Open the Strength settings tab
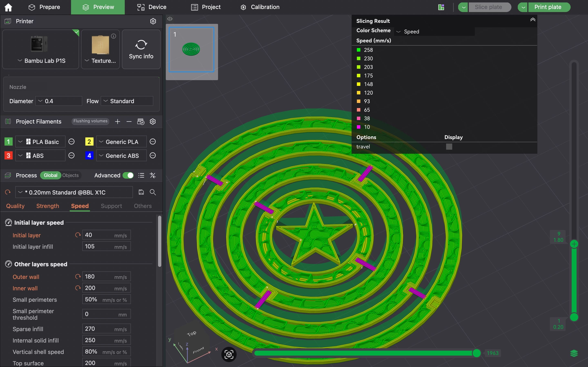The height and width of the screenshot is (367, 588). click(x=48, y=206)
